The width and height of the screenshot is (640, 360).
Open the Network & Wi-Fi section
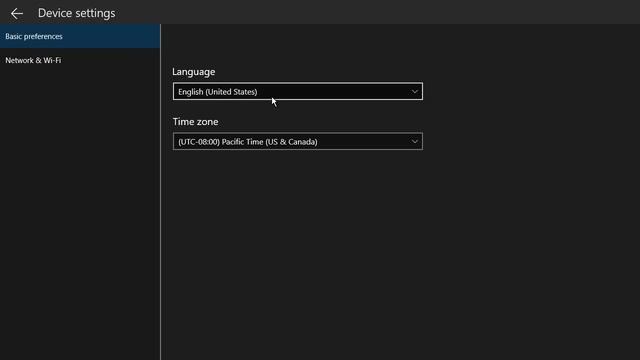pyautogui.click(x=80, y=60)
